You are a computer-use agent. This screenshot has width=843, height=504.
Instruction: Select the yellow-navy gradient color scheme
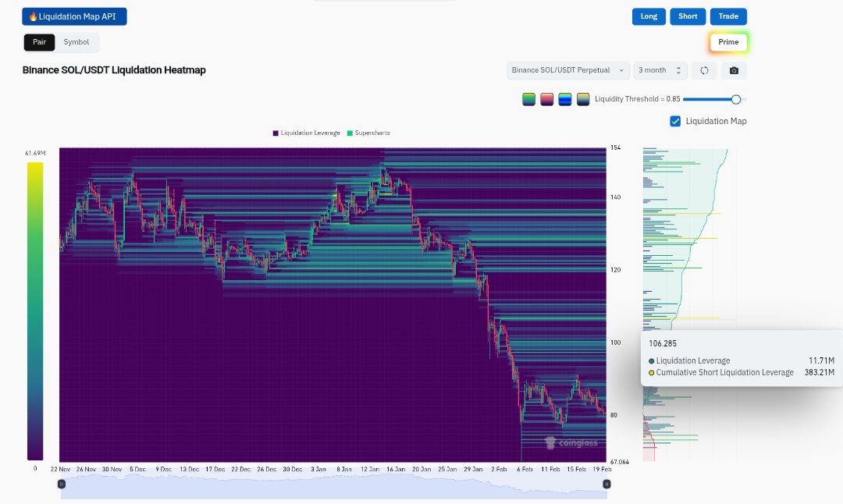[x=583, y=99]
